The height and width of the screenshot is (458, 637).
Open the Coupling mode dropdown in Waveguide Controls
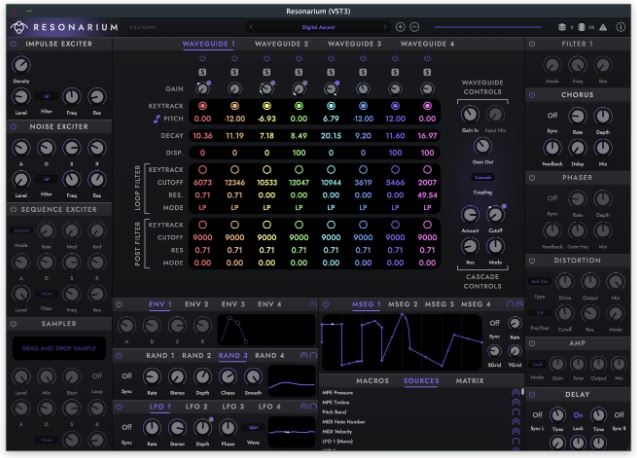point(483,177)
